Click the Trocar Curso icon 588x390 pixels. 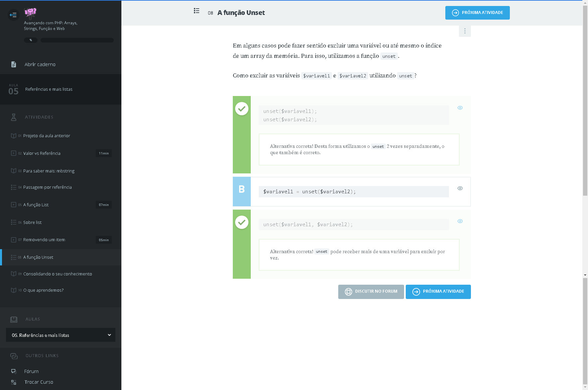click(14, 382)
